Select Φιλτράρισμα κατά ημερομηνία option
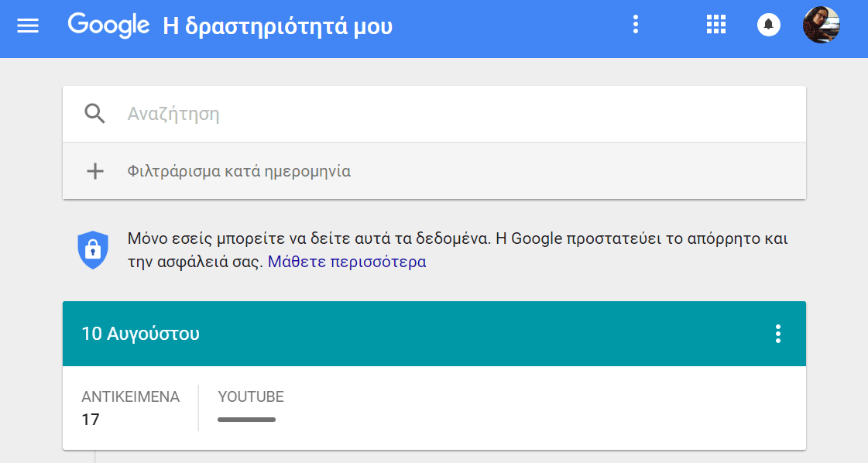This screenshot has height=463, width=868. tap(239, 171)
